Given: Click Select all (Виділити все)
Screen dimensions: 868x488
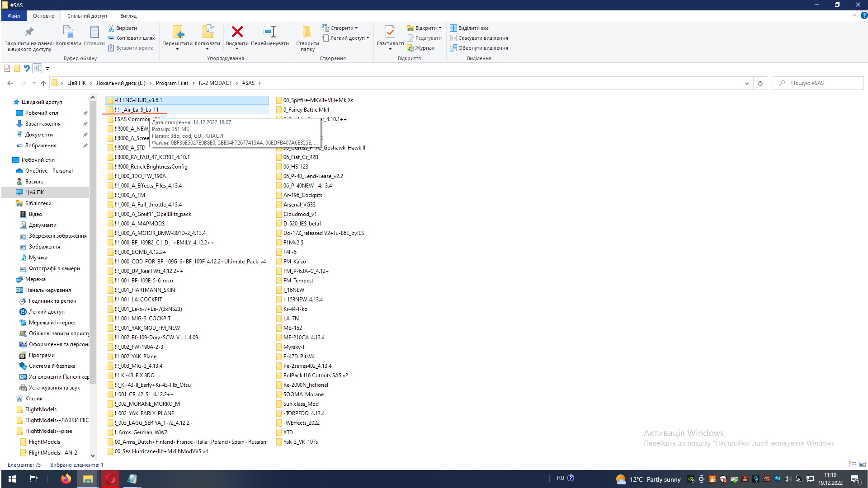Looking at the screenshot, I should point(469,28).
